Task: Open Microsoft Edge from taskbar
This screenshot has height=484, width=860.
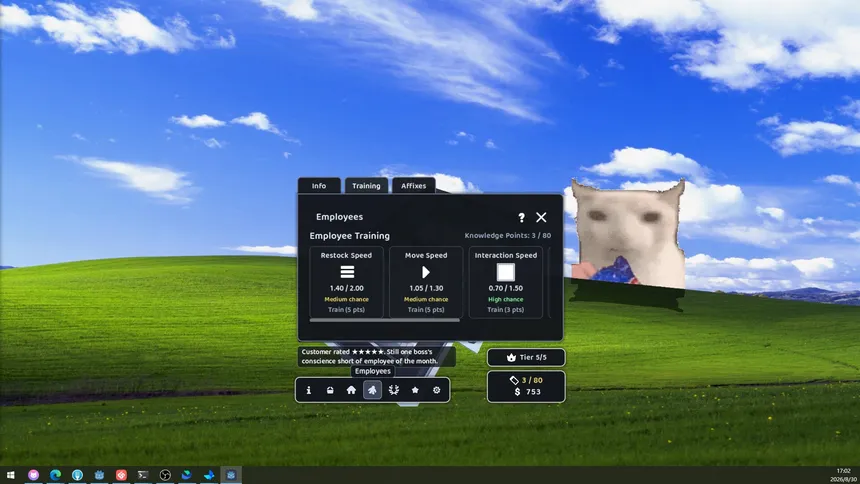Action: pyautogui.click(x=55, y=475)
